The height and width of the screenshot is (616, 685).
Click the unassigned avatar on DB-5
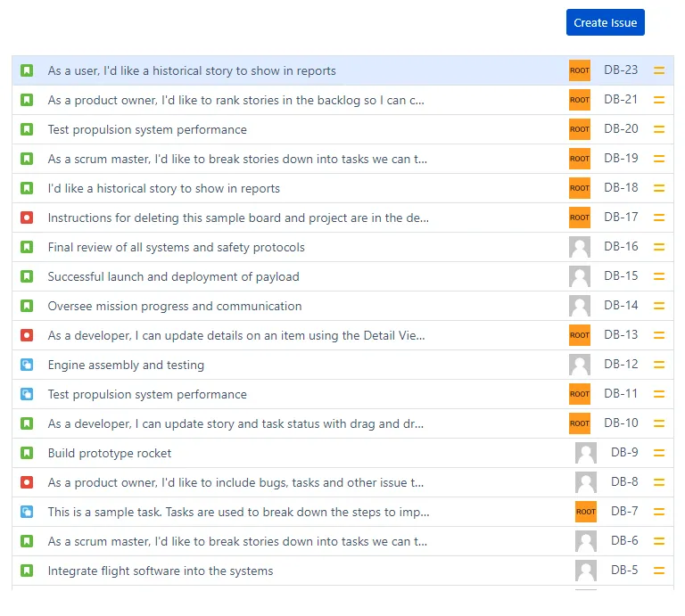pyautogui.click(x=585, y=571)
